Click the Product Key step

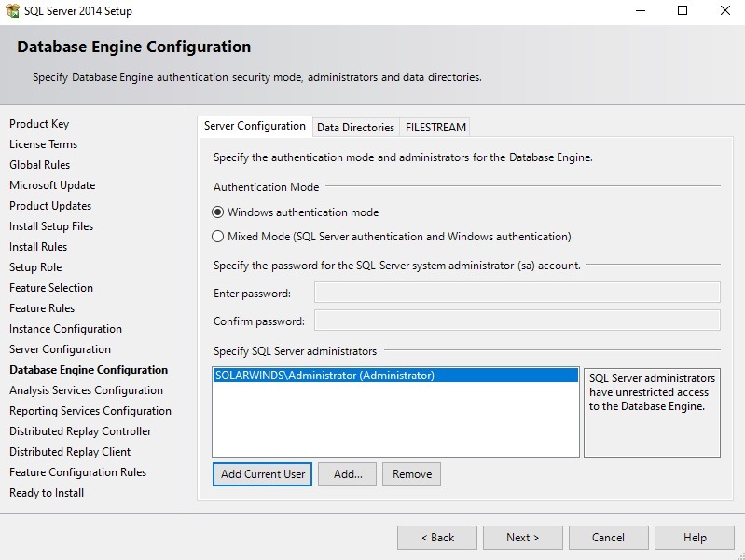(x=39, y=124)
